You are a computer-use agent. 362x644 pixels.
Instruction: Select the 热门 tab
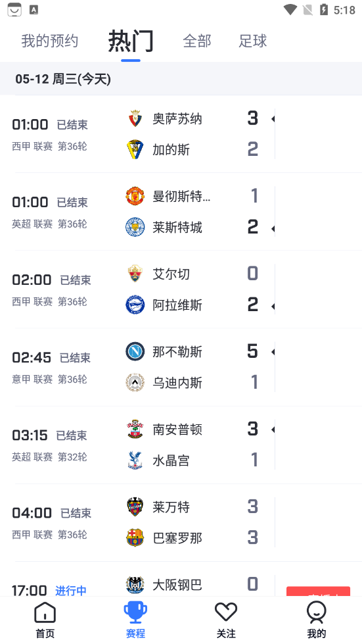pyautogui.click(x=131, y=41)
